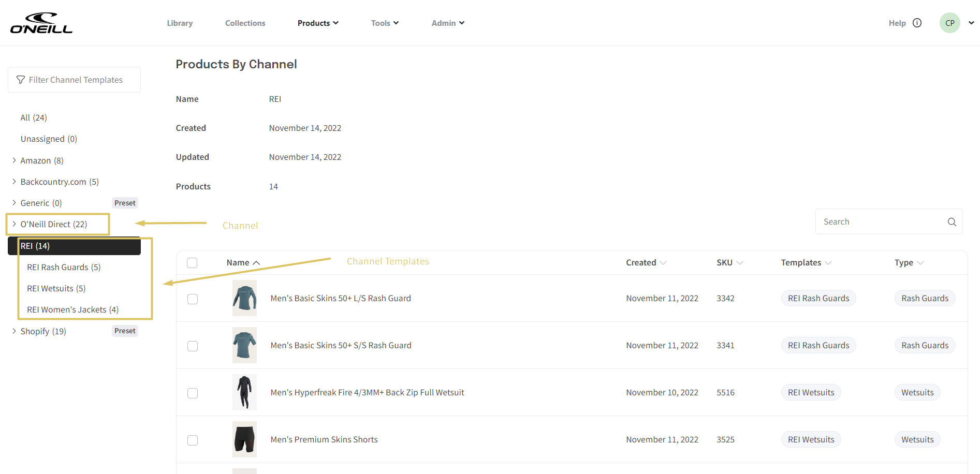Select checkbox for Men's Premium Skins Shorts
Screen dimensions: 980x474
pos(193,440)
